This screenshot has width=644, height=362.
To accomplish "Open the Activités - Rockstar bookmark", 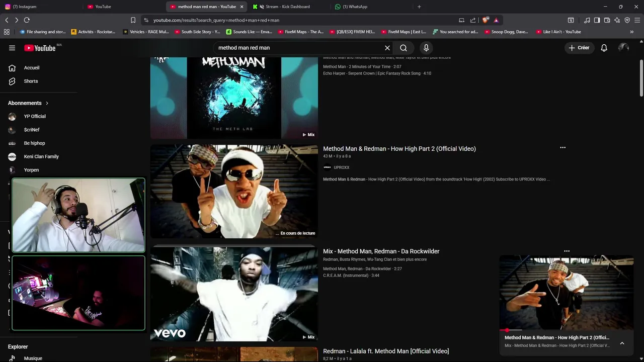I will coord(93,32).
